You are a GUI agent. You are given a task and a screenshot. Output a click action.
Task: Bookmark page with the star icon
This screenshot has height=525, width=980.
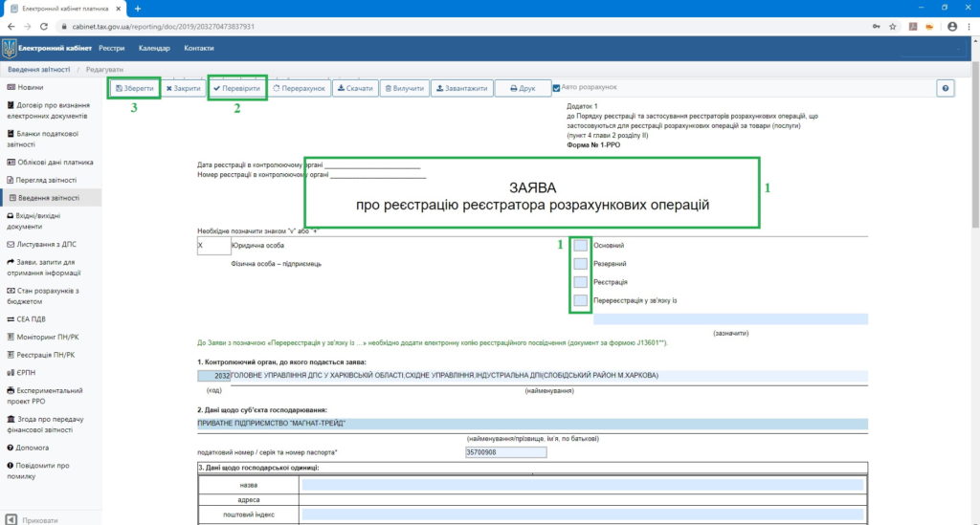pyautogui.click(x=892, y=27)
